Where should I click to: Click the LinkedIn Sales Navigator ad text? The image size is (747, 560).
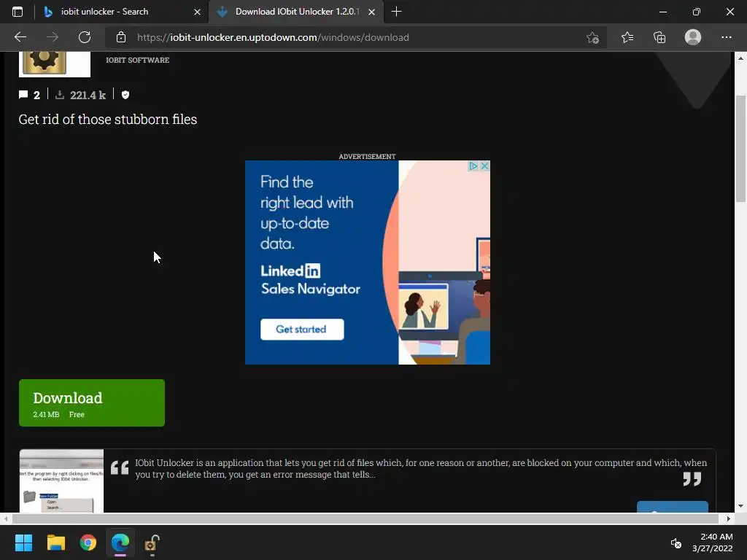310,280
